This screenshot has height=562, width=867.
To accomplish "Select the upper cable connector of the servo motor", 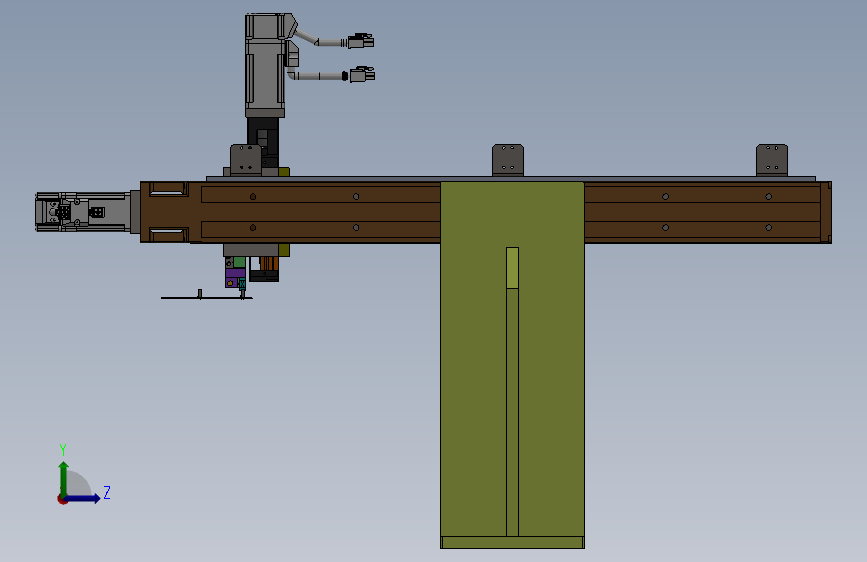I will tap(361, 41).
